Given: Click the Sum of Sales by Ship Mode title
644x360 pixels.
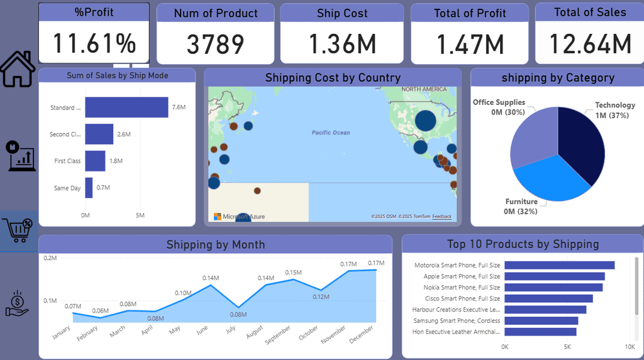Looking at the screenshot, I should 118,75.
